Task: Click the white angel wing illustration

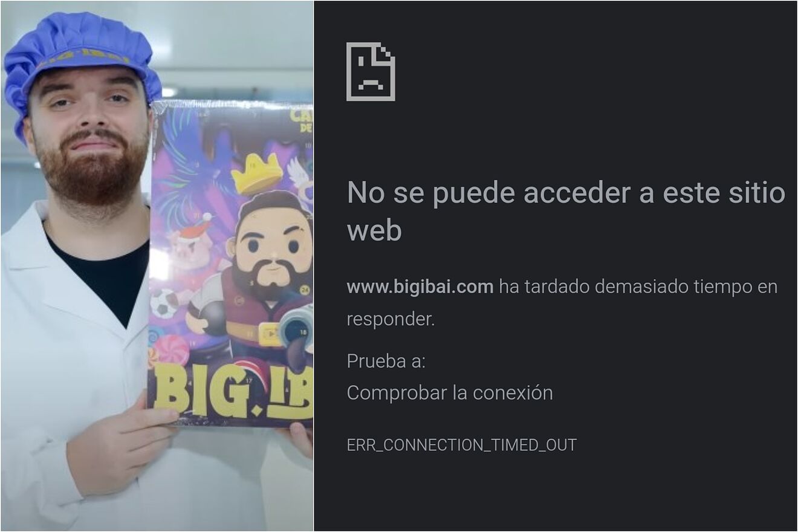Action: pyautogui.click(x=300, y=174)
